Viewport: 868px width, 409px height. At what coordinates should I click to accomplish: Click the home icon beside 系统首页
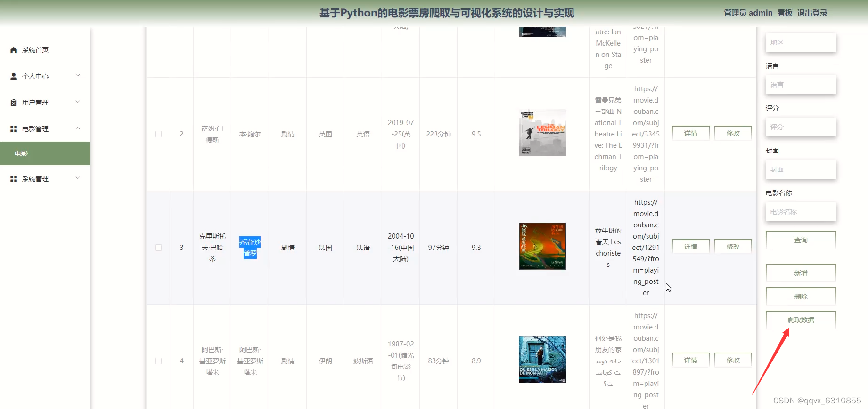[14, 50]
